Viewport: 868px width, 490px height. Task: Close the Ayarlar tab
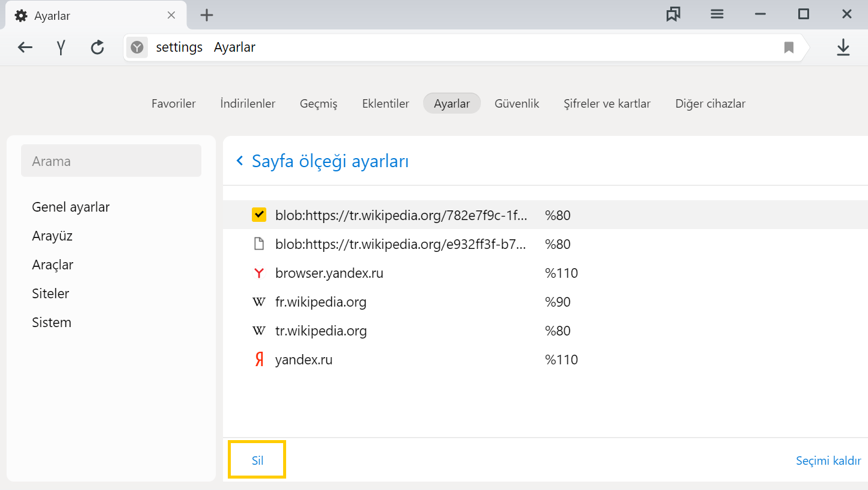point(171,16)
